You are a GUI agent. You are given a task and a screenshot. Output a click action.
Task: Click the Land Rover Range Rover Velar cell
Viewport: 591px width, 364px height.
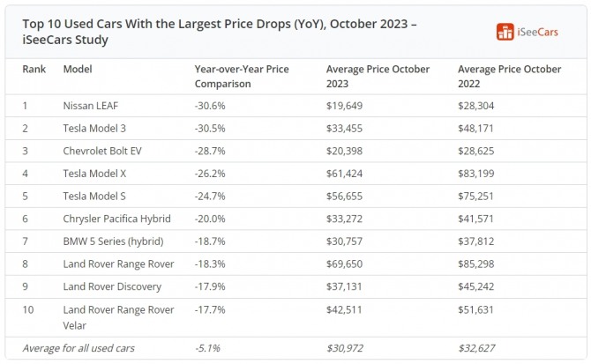[118, 316]
